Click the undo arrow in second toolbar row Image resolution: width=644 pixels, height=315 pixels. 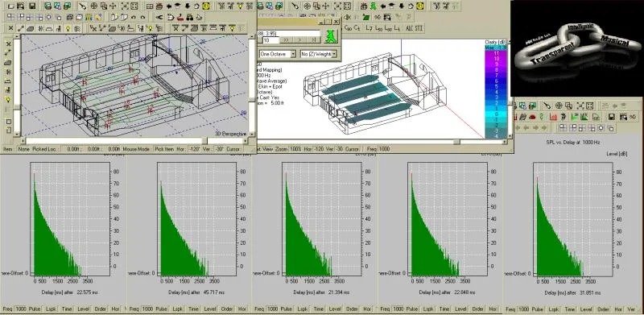133,17
